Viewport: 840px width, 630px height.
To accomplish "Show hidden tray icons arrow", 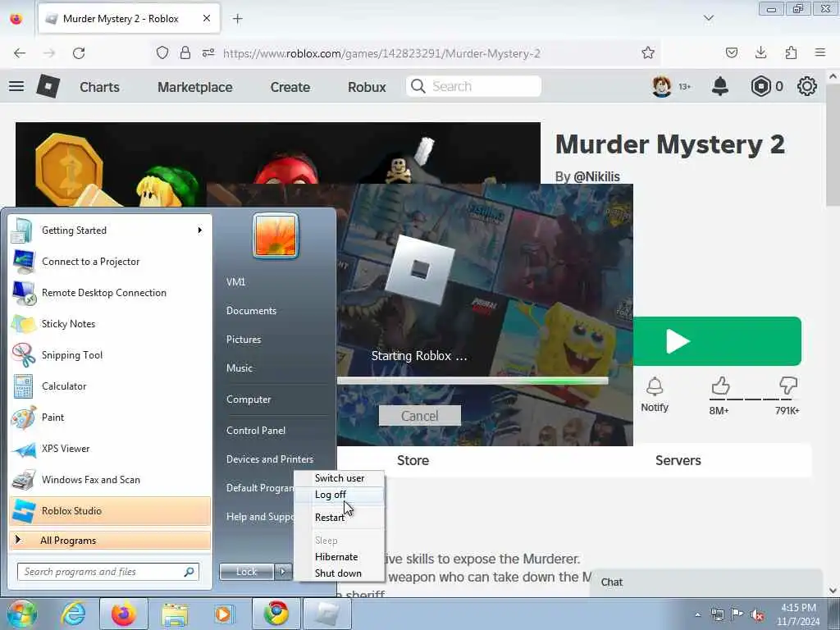I will point(697,615).
